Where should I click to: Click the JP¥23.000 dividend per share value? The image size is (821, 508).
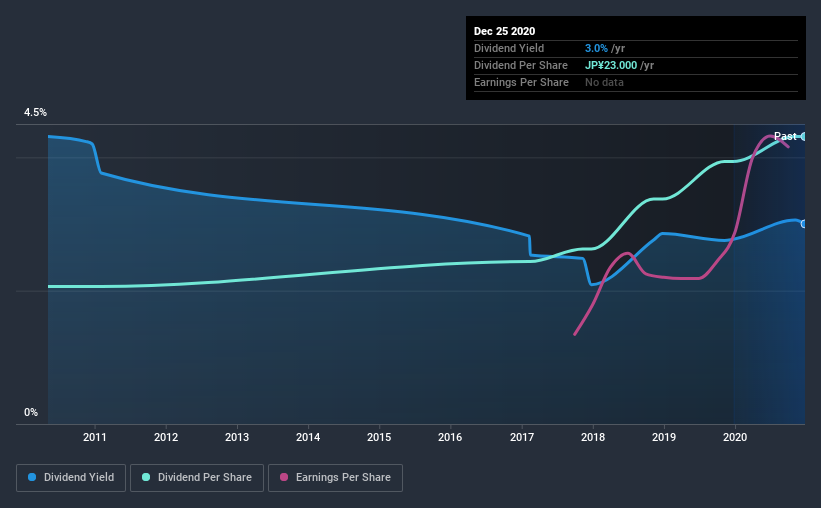(x=611, y=65)
